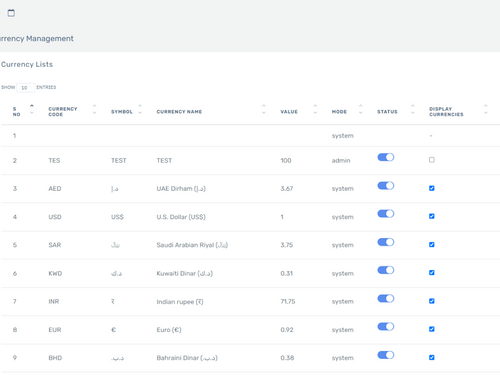Sort by Currency Code column

pyautogui.click(x=94, y=109)
